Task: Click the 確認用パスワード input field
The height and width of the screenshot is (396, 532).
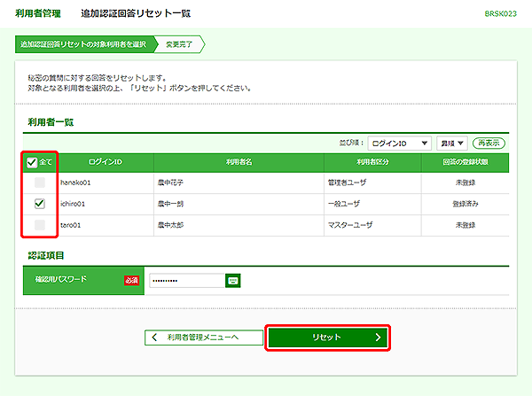Action: click(187, 281)
